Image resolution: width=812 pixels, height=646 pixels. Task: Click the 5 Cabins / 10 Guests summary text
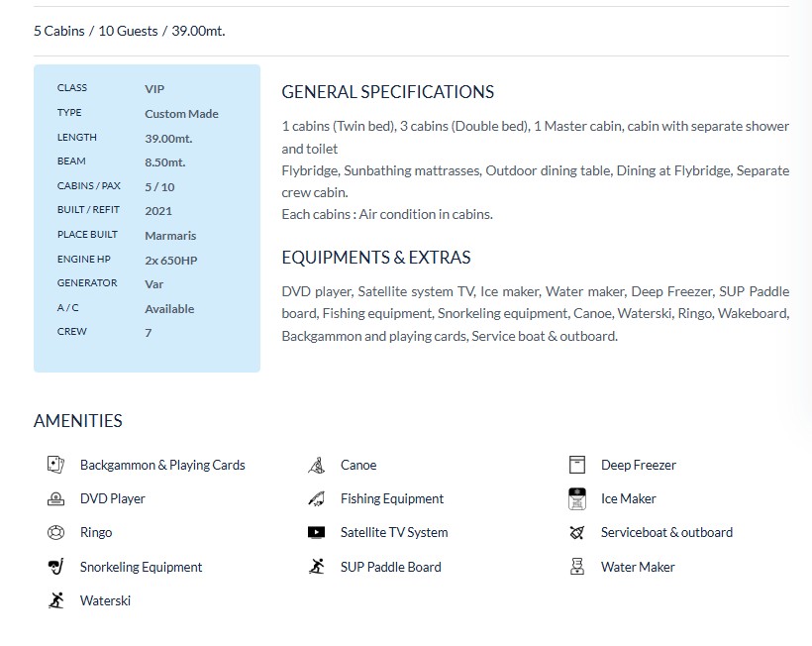[x=129, y=31]
